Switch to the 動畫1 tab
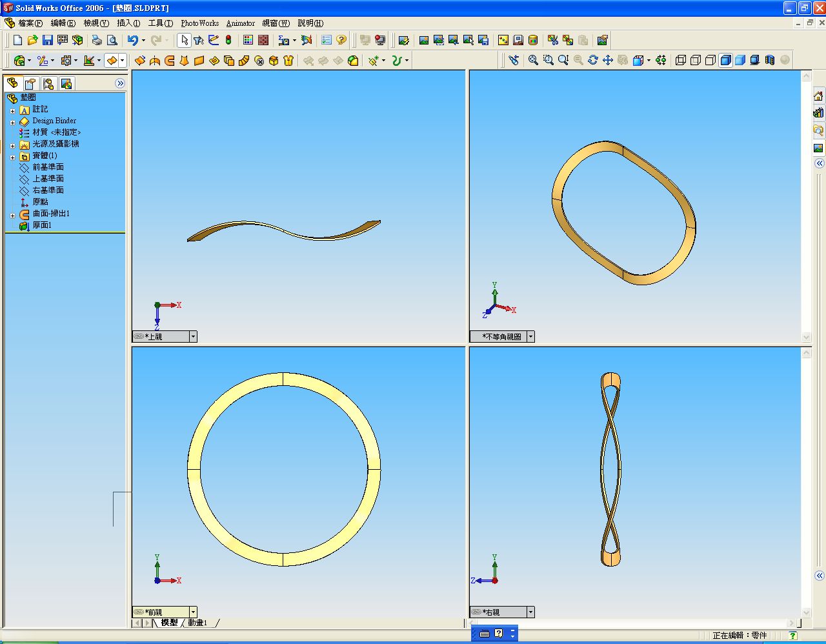The width and height of the screenshot is (826, 644). [x=197, y=623]
